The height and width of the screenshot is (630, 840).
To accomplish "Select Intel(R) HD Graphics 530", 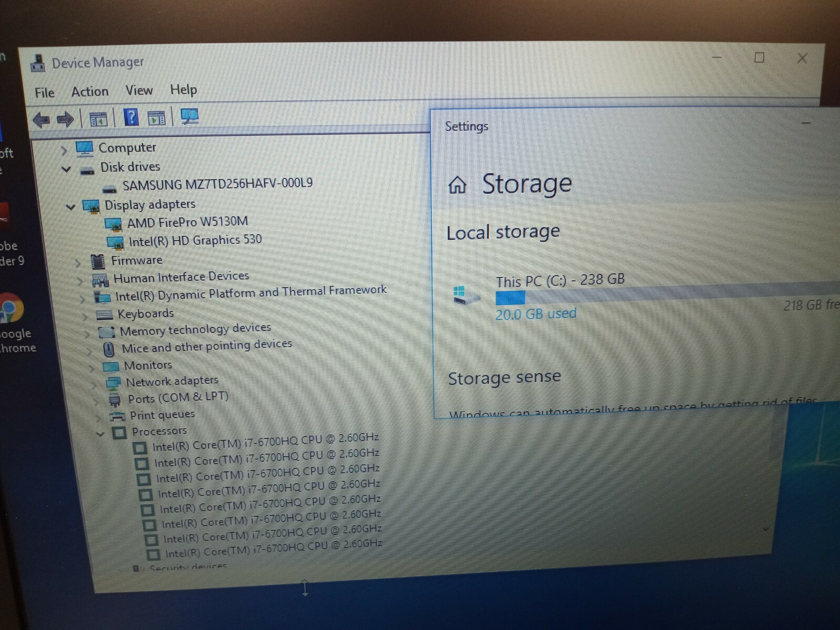I will pos(195,240).
